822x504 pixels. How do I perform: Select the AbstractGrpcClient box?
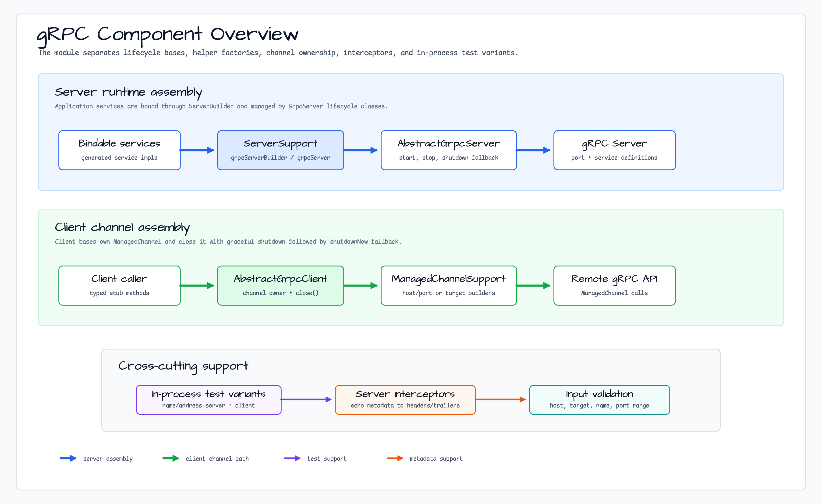280,286
